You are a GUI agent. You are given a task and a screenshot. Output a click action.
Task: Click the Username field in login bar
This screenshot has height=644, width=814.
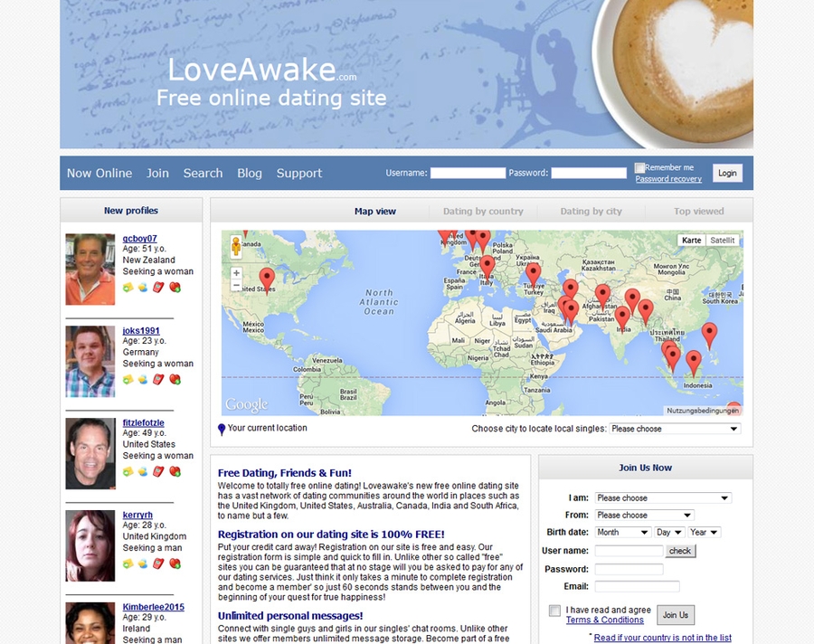click(x=468, y=173)
